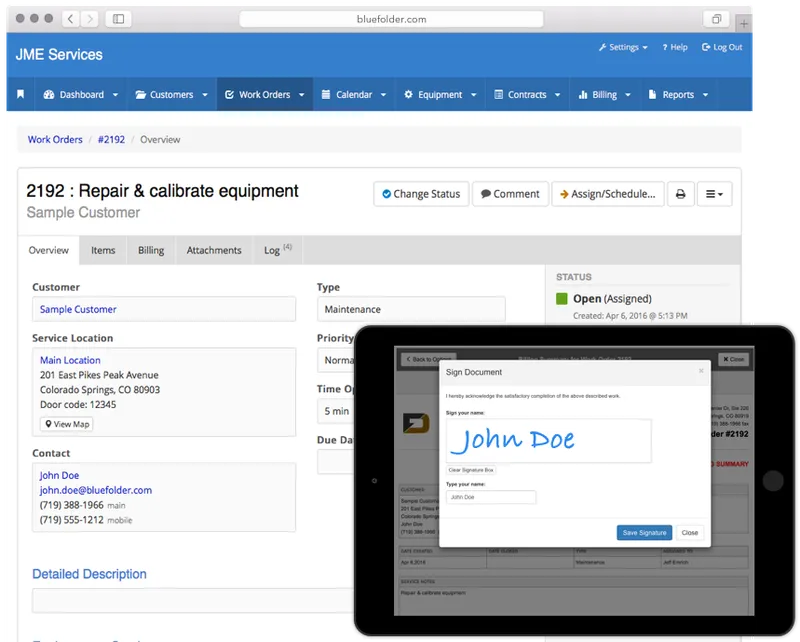Click the Detailed Description heading
Image resolution: width=800 pixels, height=642 pixels.
89,574
